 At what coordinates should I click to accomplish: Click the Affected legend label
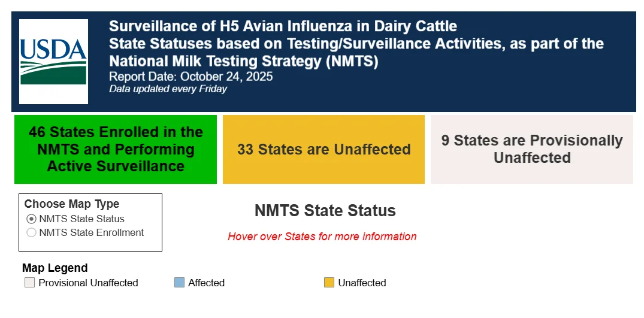[x=206, y=283]
